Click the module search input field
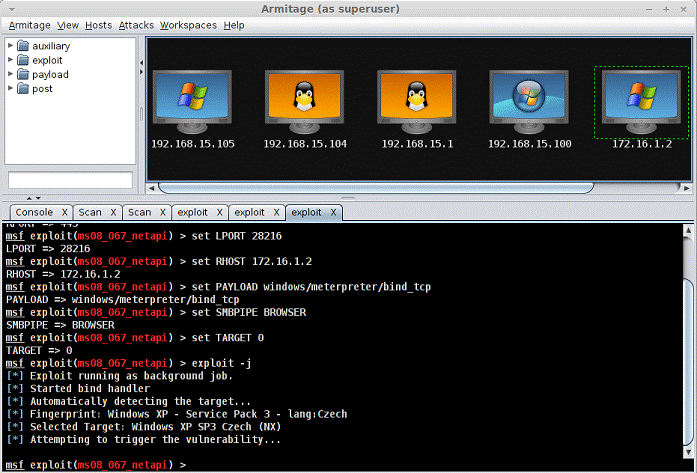The width and height of the screenshot is (697, 473). 70,180
